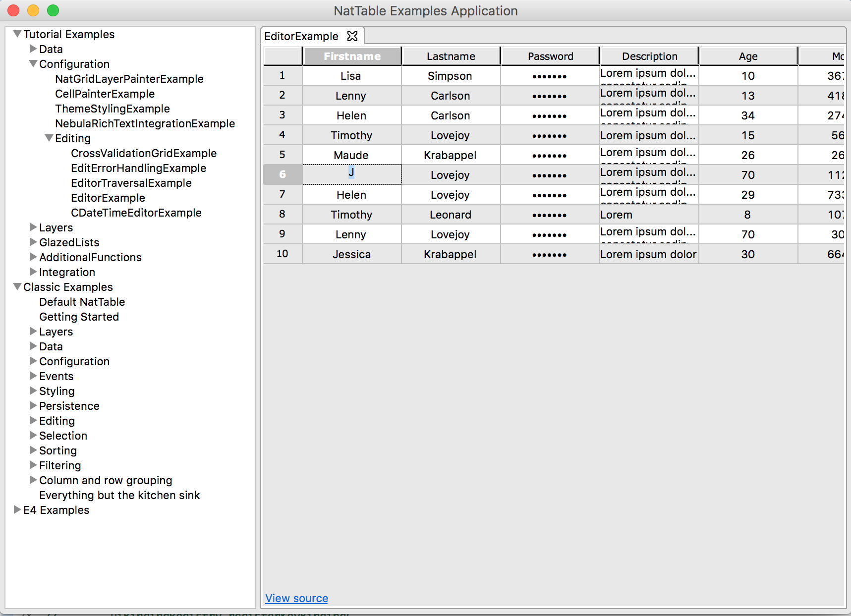This screenshot has height=616, width=851.
Task: Open CDateTimeEditorExample in the tree
Action: [x=136, y=213]
